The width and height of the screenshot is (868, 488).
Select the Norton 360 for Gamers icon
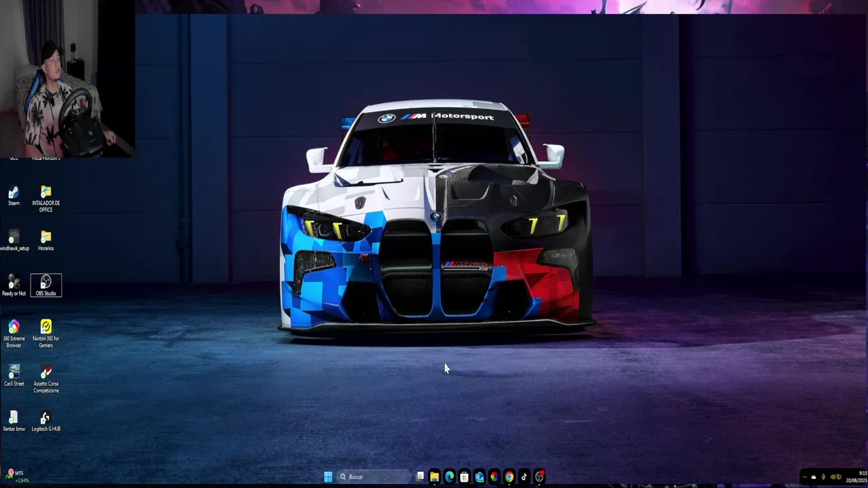(45, 334)
